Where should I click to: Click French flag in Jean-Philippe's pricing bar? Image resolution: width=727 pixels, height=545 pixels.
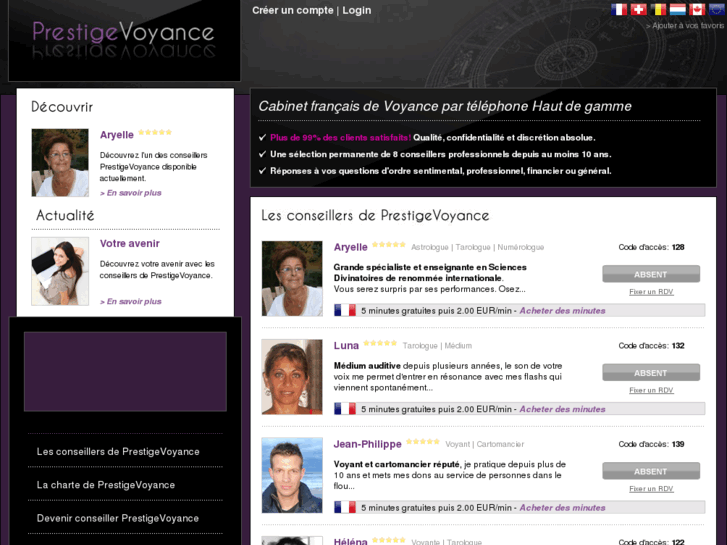pyautogui.click(x=344, y=507)
